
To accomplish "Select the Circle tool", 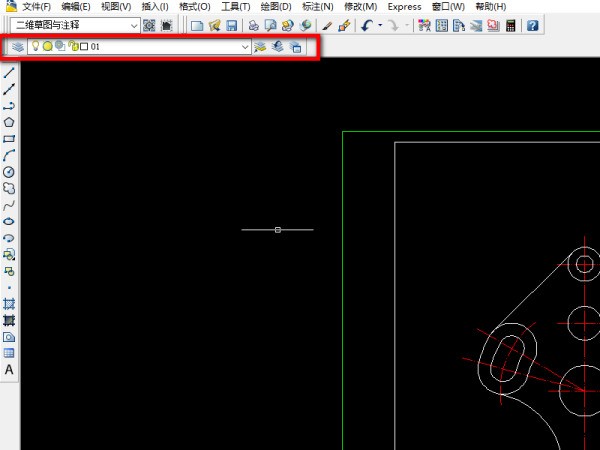I will 9,171.
